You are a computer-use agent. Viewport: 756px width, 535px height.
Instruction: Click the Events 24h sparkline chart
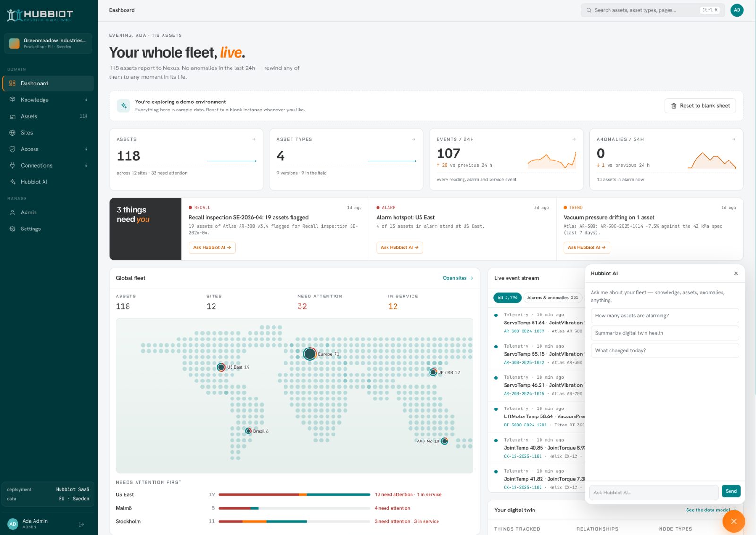coord(552,160)
